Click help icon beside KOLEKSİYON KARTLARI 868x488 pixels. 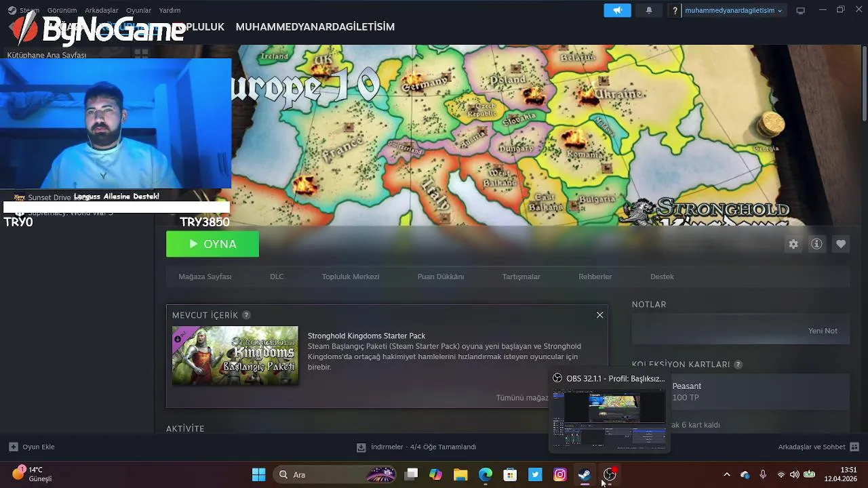[738, 365]
